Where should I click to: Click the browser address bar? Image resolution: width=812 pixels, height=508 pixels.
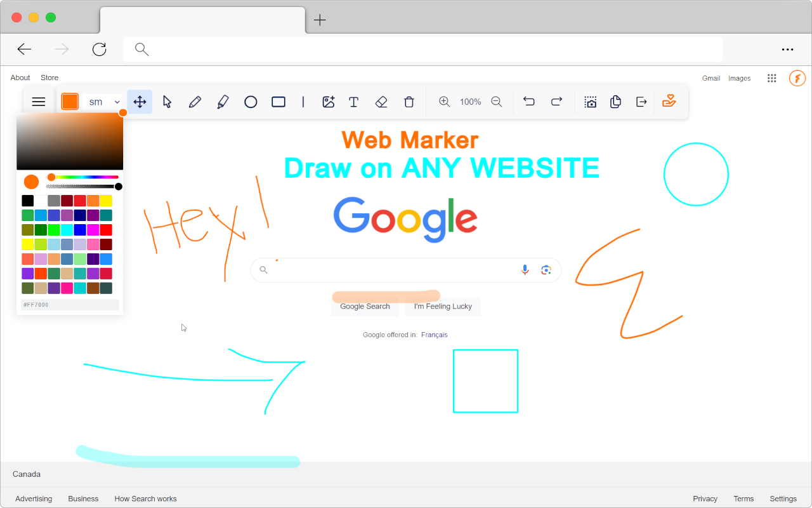pos(423,50)
